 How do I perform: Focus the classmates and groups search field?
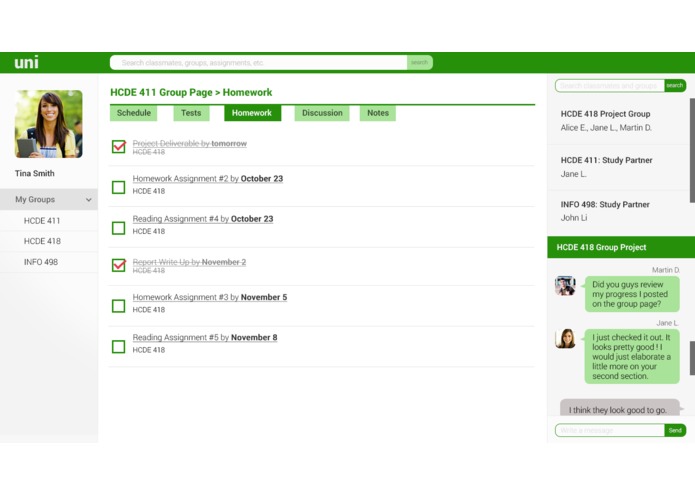609,86
